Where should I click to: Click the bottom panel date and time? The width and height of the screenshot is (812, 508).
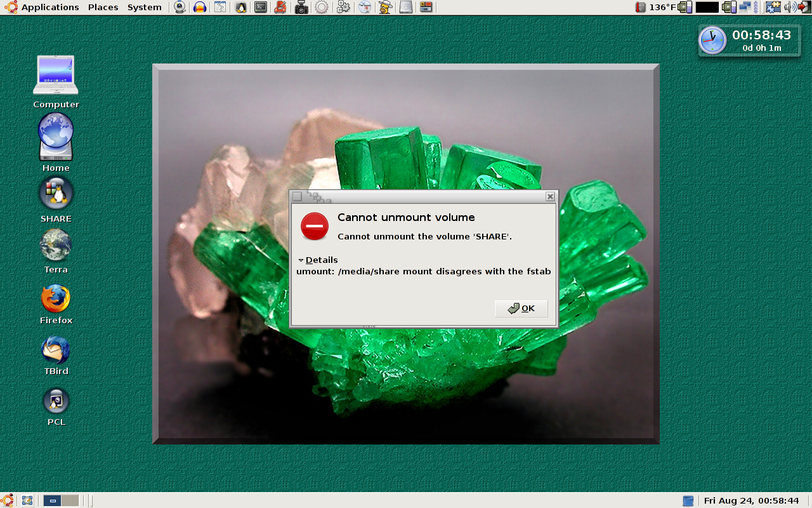tap(751, 500)
